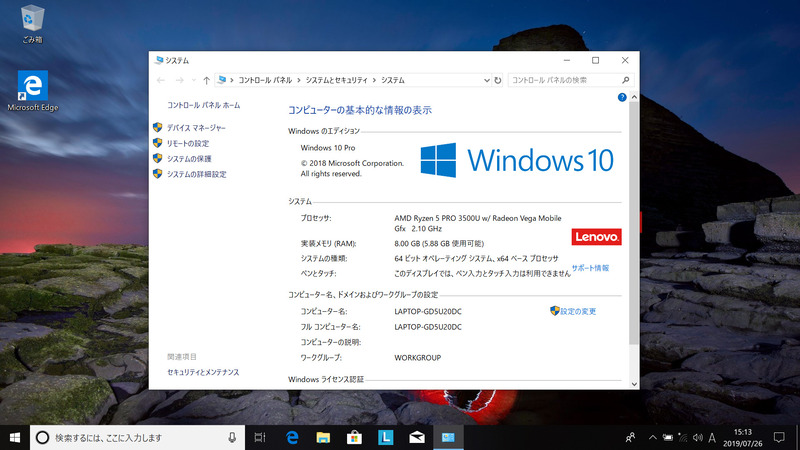Click the コントロール パネル breadcrumb

click(x=265, y=80)
